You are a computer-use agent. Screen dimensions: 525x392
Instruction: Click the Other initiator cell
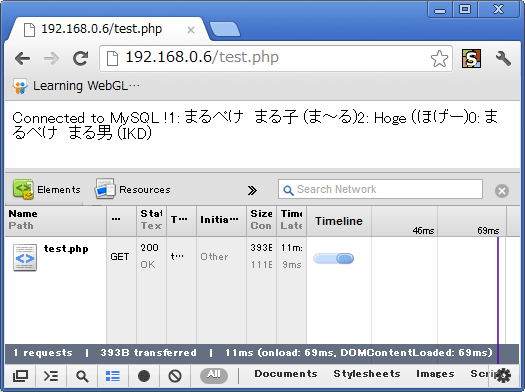coord(221,257)
